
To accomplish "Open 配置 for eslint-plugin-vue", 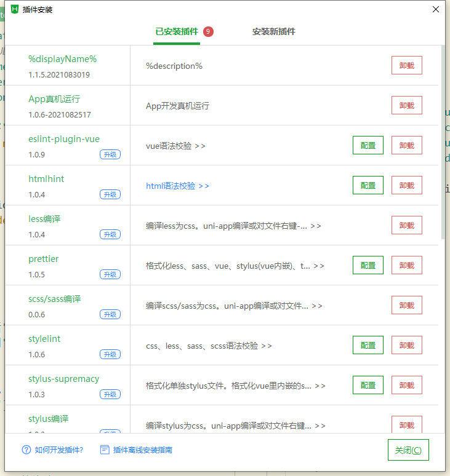I will pos(368,145).
